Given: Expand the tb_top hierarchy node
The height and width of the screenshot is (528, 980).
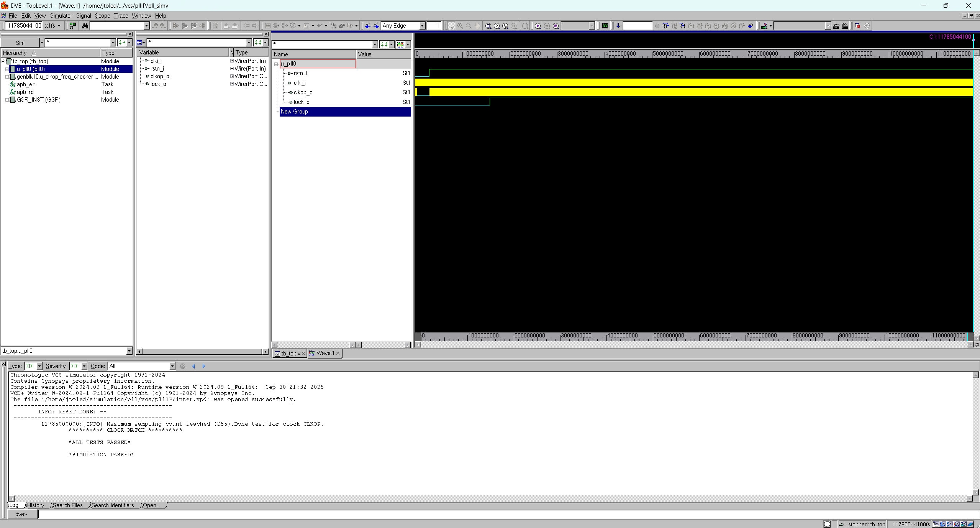Looking at the screenshot, I should tap(3, 61).
